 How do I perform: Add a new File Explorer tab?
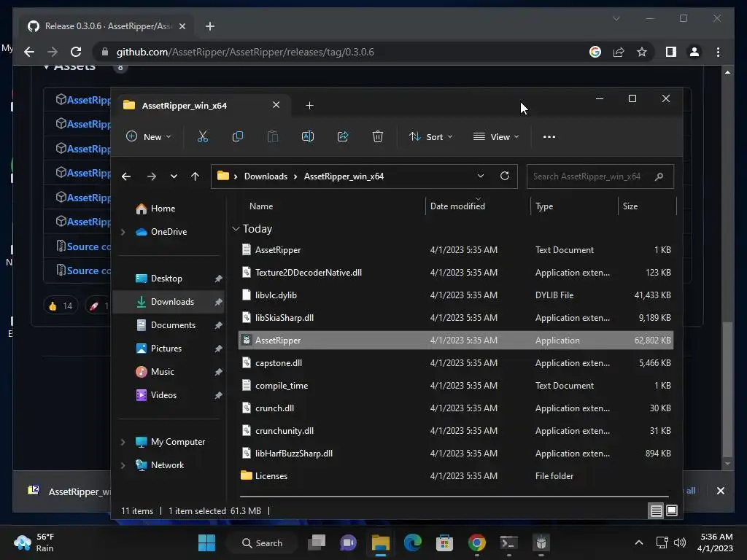[x=309, y=105]
